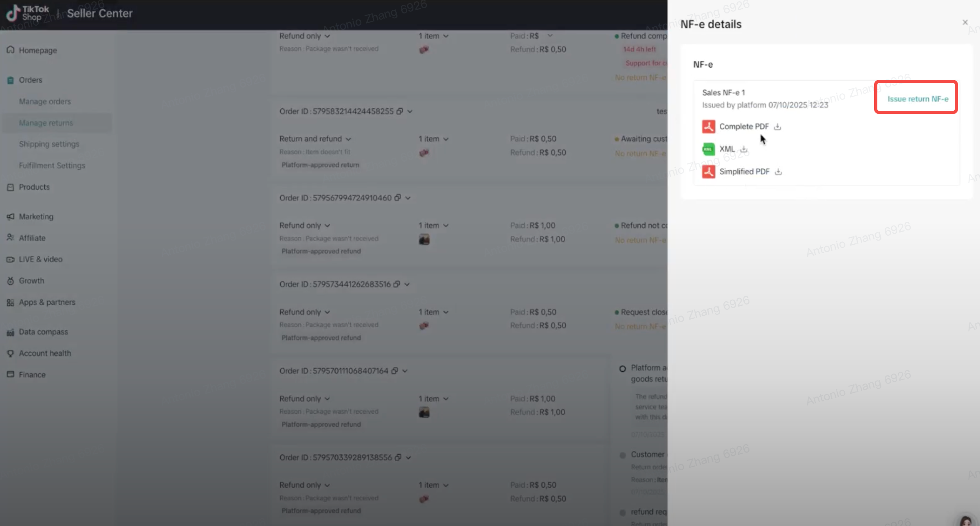
Task: Click the TikTok Shop logo
Action: [x=28, y=13]
